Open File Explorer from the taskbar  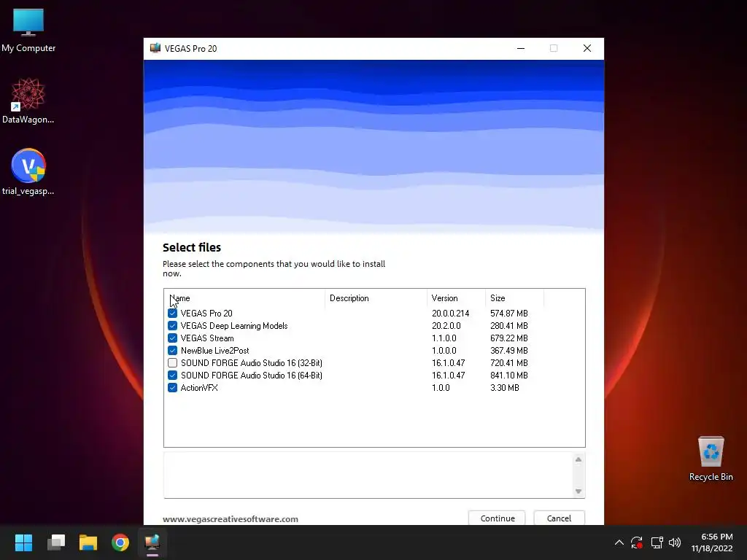click(88, 542)
